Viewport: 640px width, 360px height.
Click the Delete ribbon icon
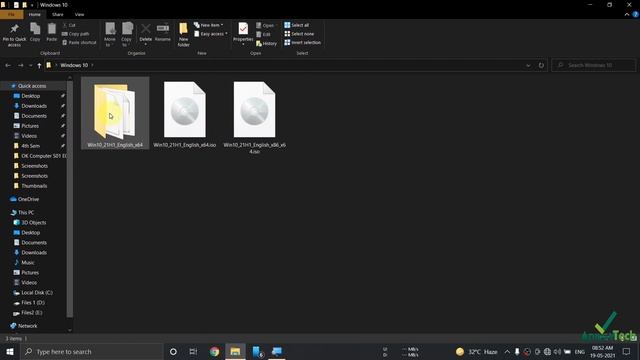pyautogui.click(x=145, y=34)
